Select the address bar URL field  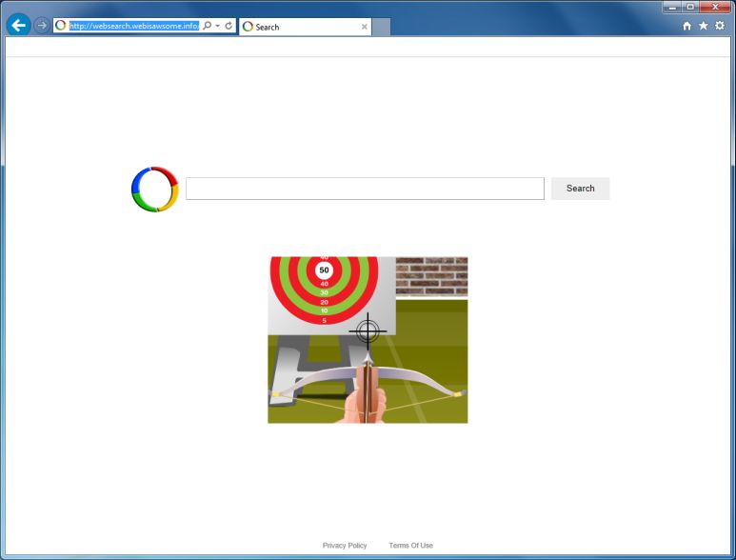point(134,26)
